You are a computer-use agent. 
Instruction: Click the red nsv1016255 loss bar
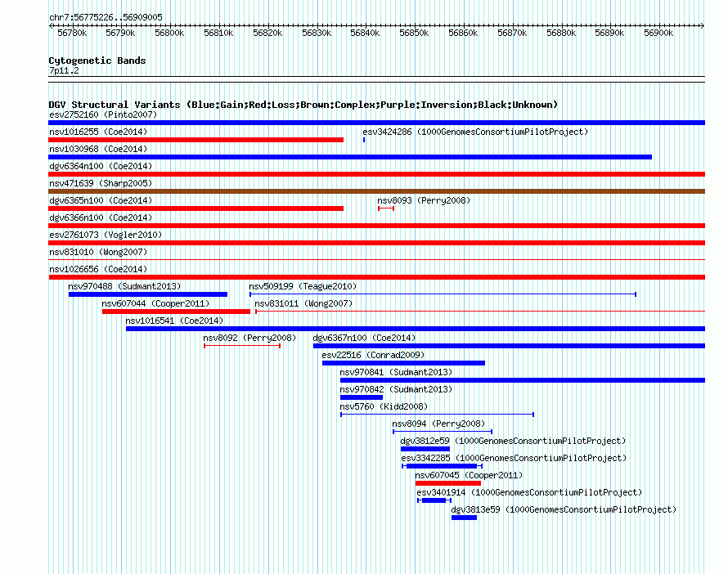tap(196, 140)
